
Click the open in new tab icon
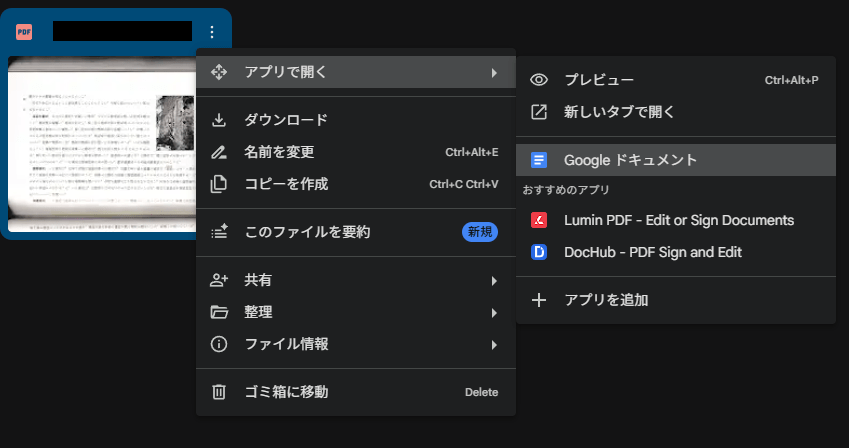coord(539,112)
